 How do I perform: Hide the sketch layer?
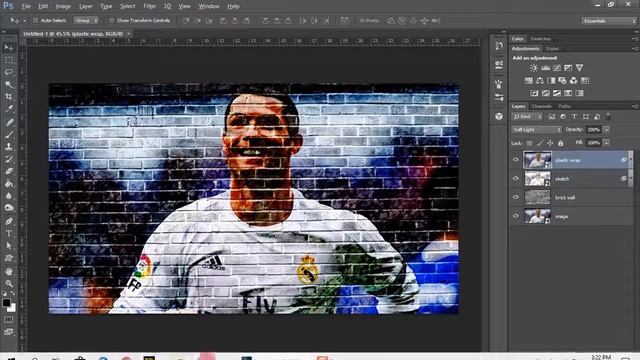(x=516, y=179)
